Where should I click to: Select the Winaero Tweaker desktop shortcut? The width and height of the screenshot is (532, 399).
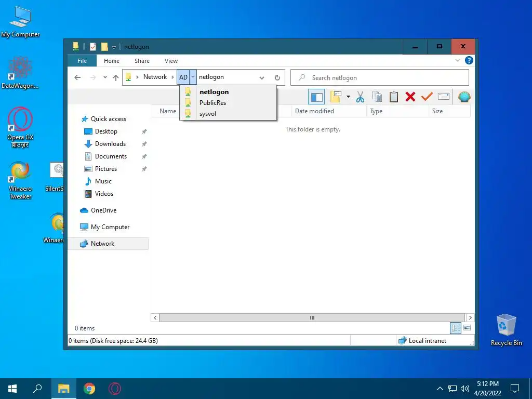(x=20, y=180)
